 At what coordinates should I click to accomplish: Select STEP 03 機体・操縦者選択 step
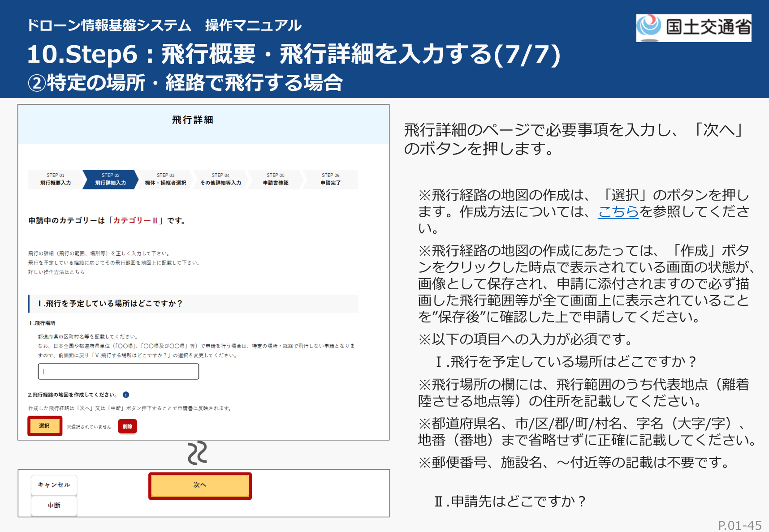point(165,179)
